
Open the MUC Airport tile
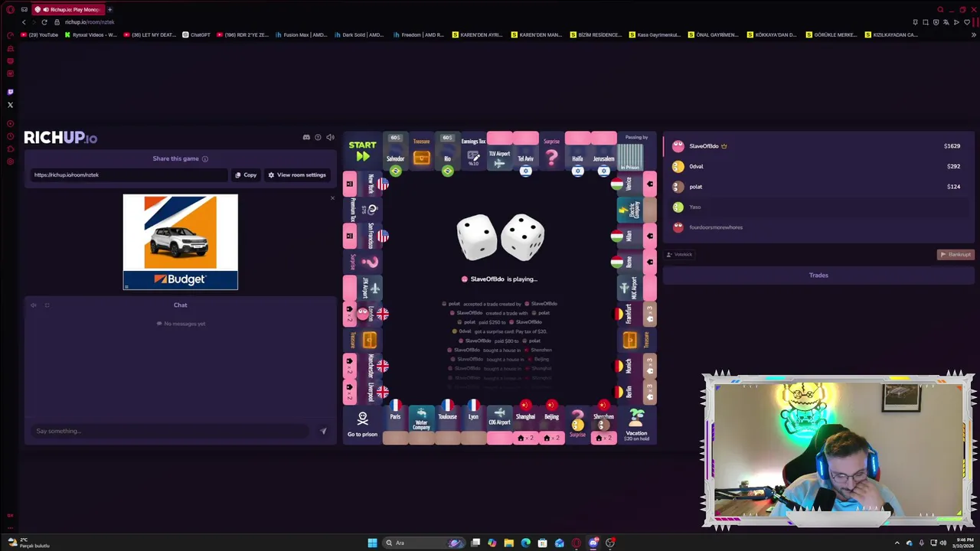pos(636,288)
